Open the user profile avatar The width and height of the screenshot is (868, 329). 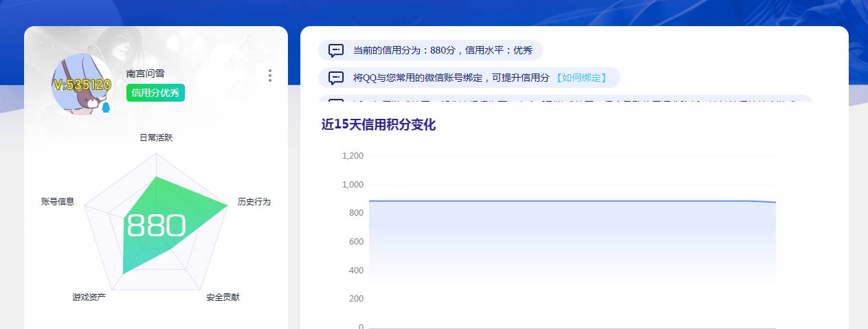tap(82, 84)
